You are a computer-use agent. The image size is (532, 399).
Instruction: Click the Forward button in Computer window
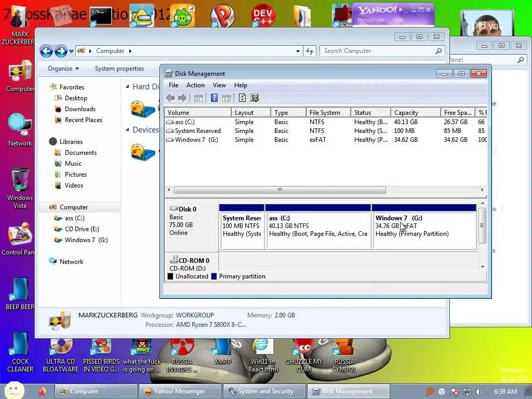(x=61, y=51)
